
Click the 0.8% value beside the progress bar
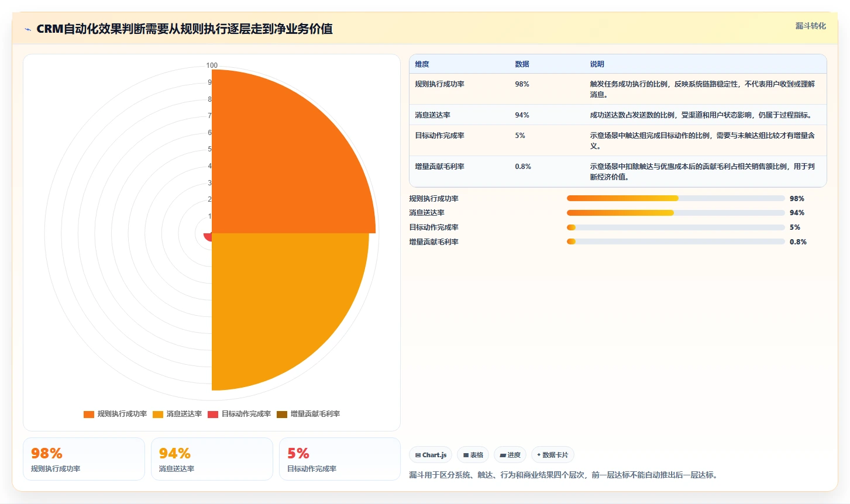point(798,242)
